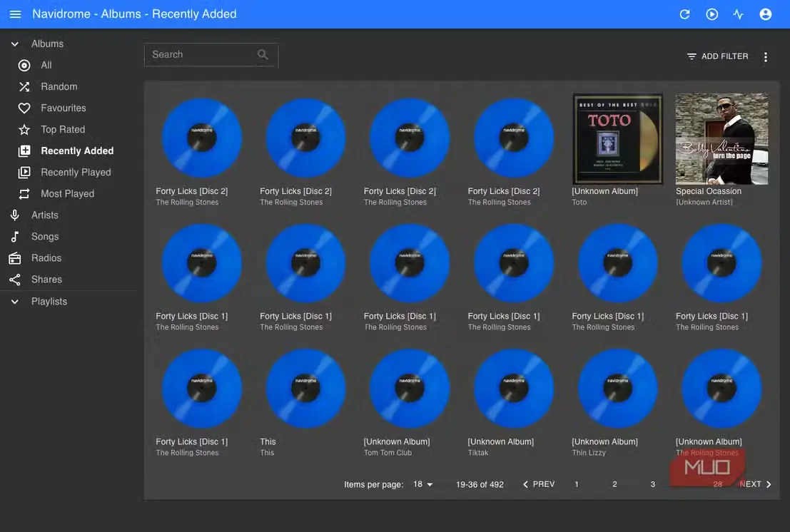Open the items per page dropdown
Image resolution: width=790 pixels, height=532 pixels.
(x=422, y=484)
